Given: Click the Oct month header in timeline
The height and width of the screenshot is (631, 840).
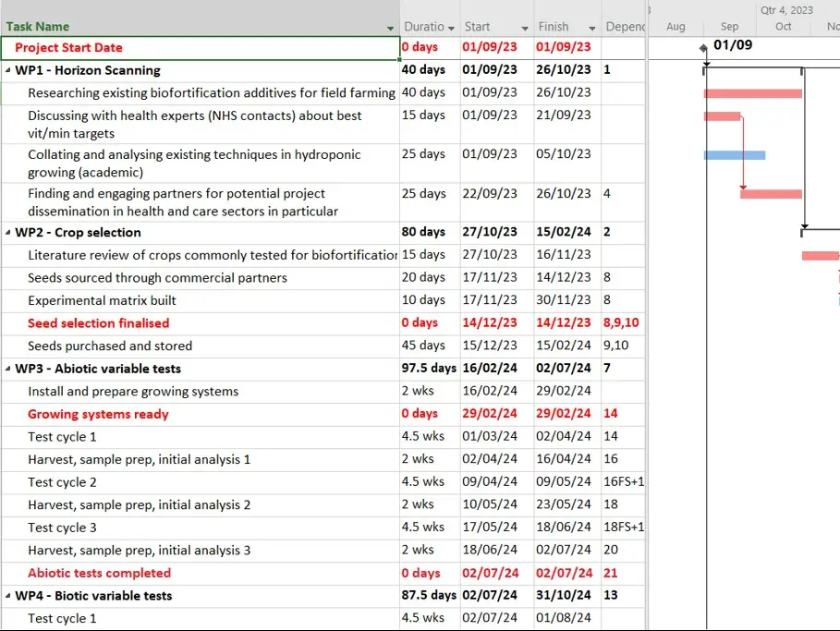Looking at the screenshot, I should tap(784, 27).
